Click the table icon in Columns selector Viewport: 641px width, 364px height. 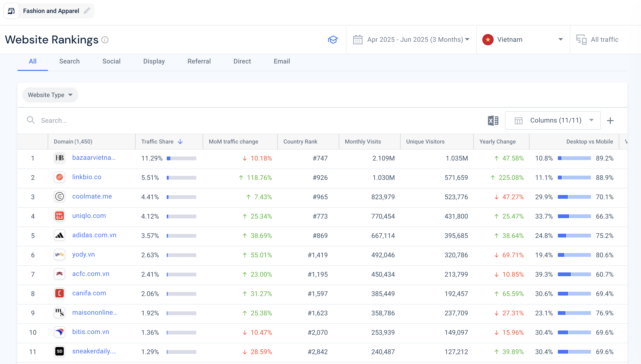[x=518, y=121]
